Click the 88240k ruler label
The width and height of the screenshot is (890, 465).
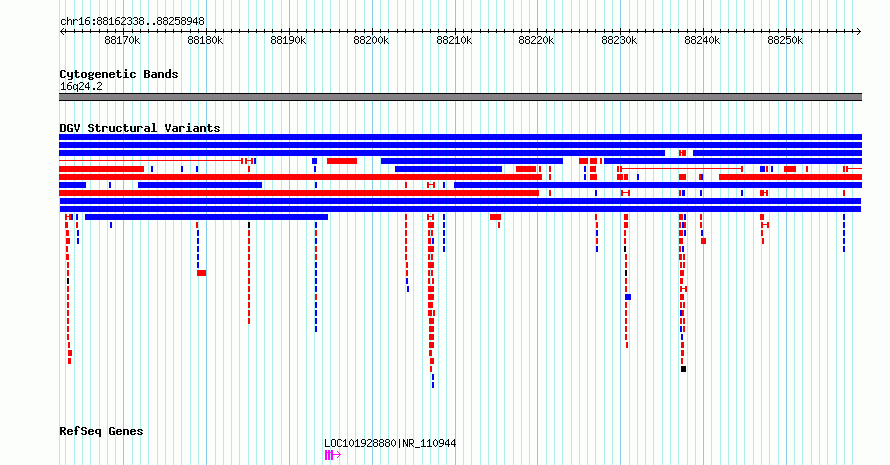(703, 40)
